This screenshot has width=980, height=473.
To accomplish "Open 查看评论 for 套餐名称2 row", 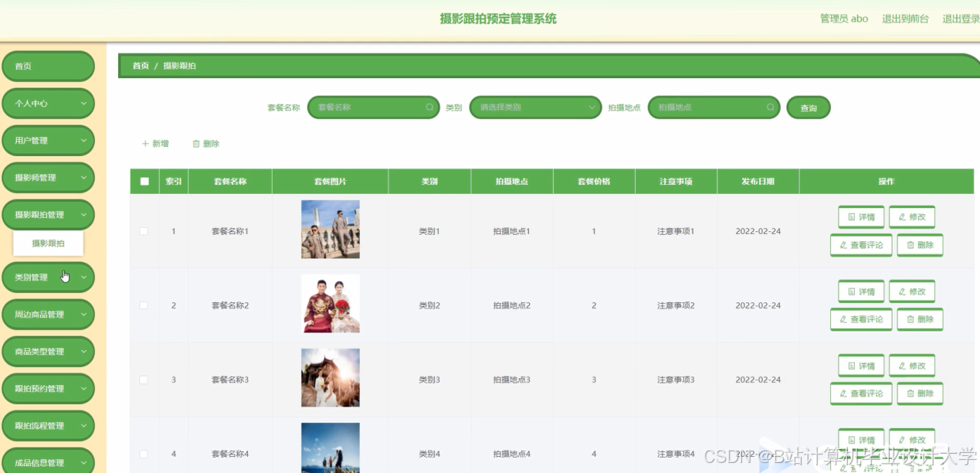I will (x=861, y=319).
